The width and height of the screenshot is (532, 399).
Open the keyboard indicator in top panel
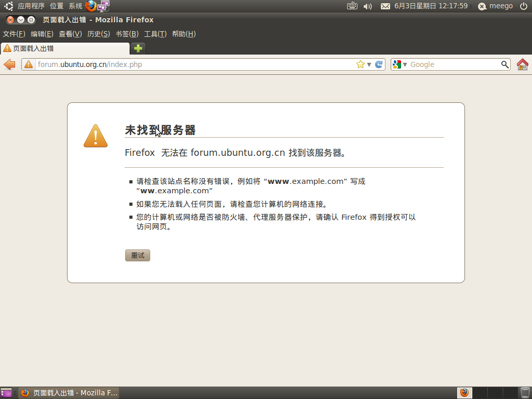(x=352, y=6)
